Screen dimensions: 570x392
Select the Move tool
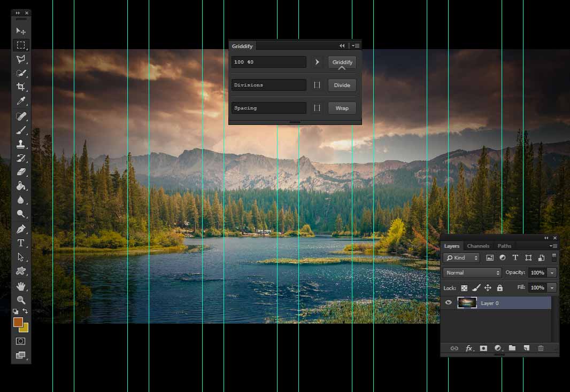[x=21, y=31]
